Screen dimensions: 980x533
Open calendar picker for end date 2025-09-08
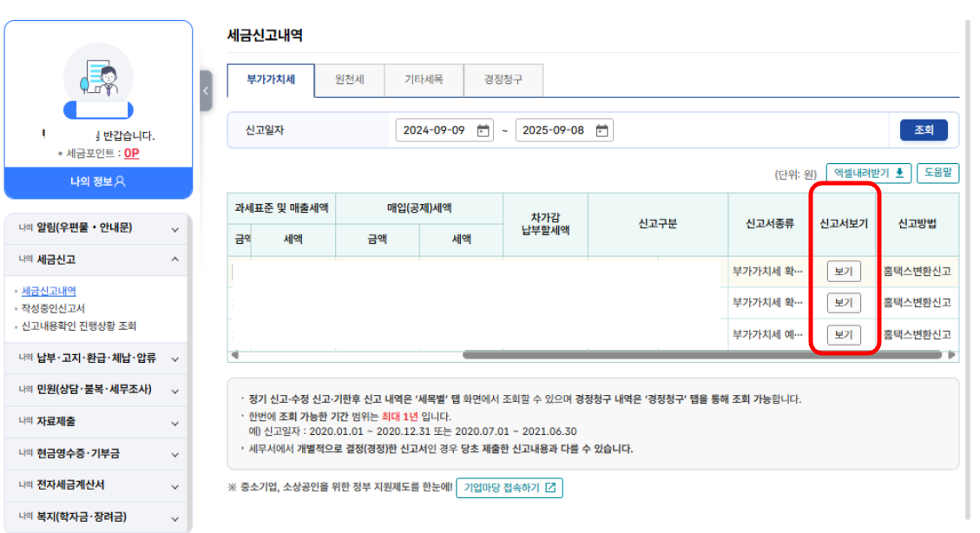(602, 130)
